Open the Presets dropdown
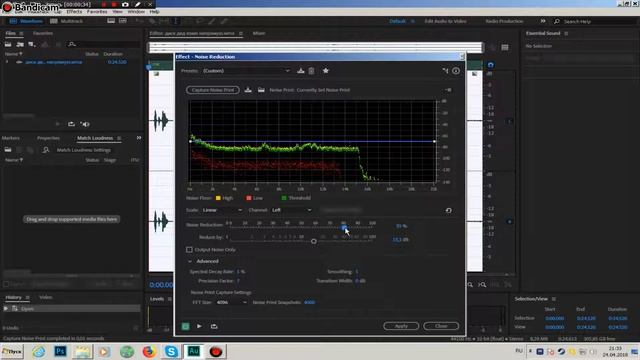Screen dimensions: 640x360 click(246, 71)
